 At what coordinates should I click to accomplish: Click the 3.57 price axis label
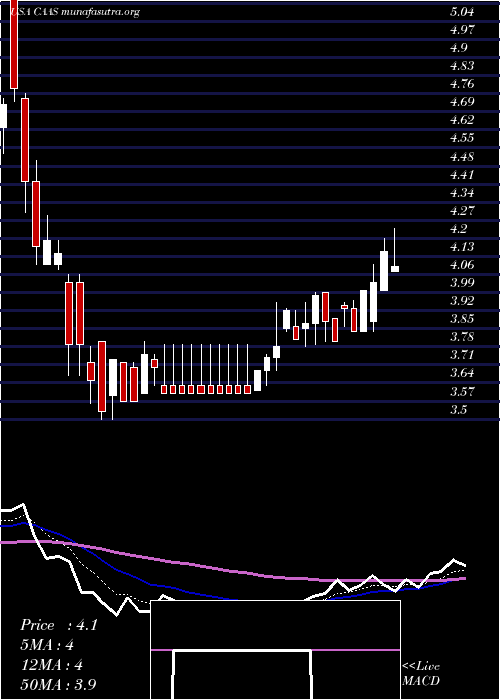462,392
